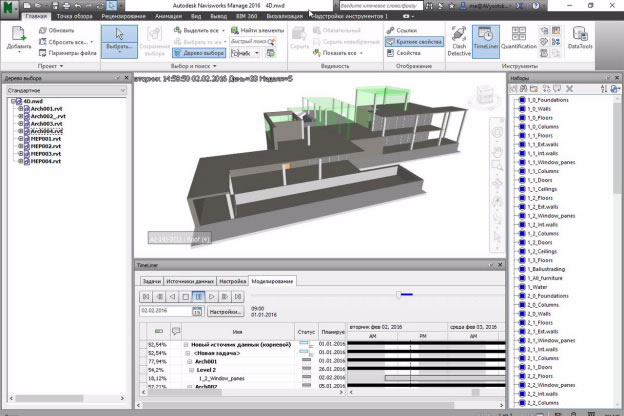This screenshot has width=624, height=416.
Task: Open Настройка tab in TimeLiner
Action: [232, 281]
